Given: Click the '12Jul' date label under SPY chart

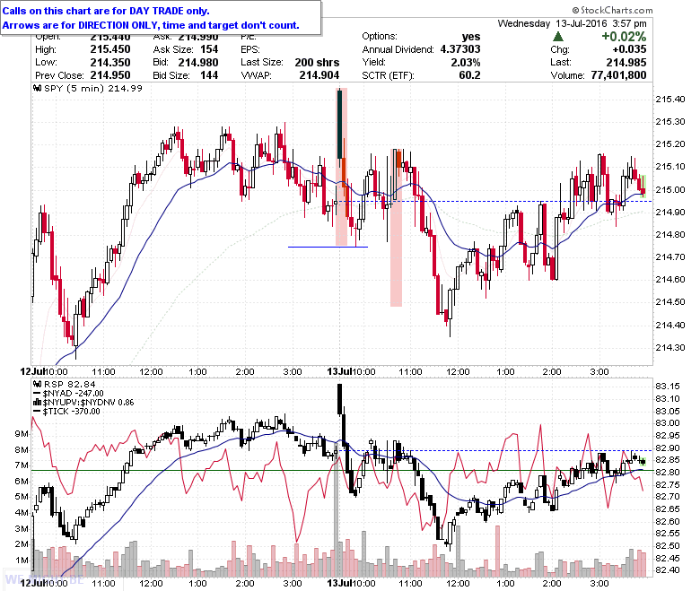Looking at the screenshot, I should coord(33,371).
